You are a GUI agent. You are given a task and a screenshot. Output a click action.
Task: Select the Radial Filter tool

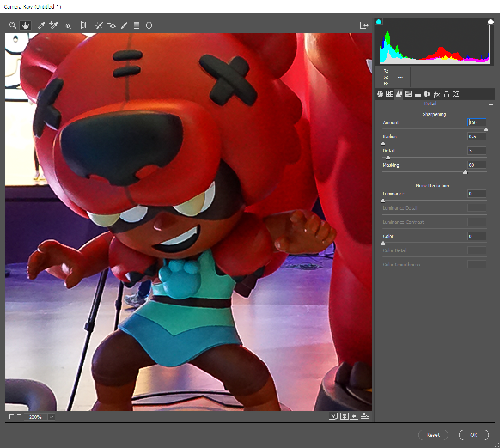click(149, 25)
